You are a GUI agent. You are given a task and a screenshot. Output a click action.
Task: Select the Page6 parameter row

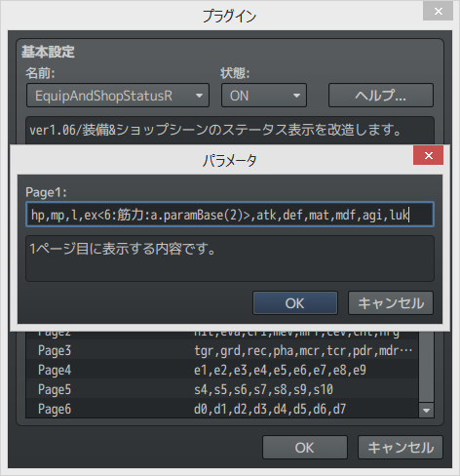[x=222, y=409]
